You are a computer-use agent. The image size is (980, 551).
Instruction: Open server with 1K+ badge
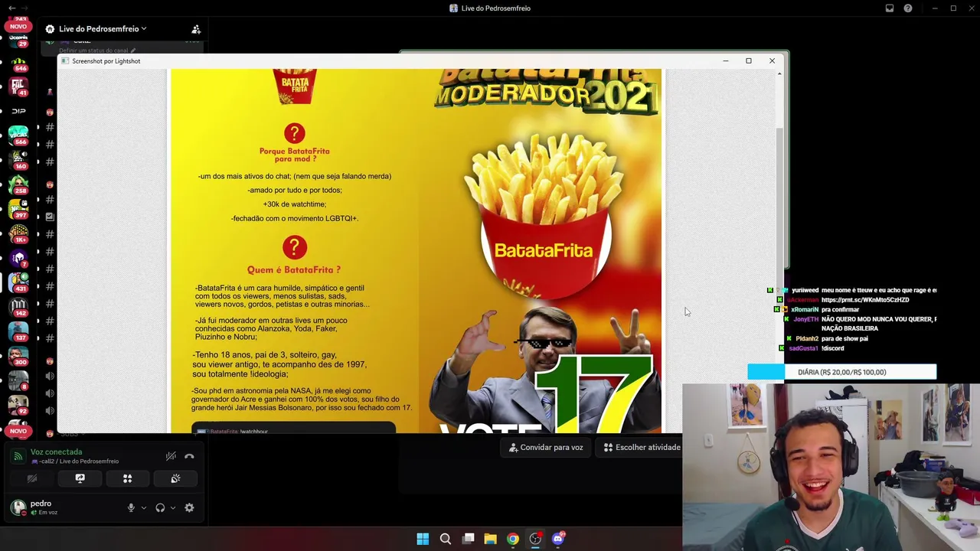point(18,233)
